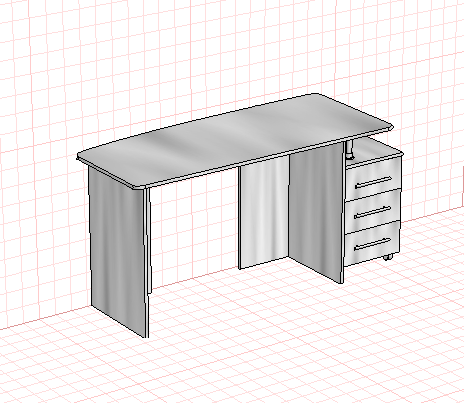464x403 pixels.
Task: Select the right inner support panel
Action: [317, 213]
